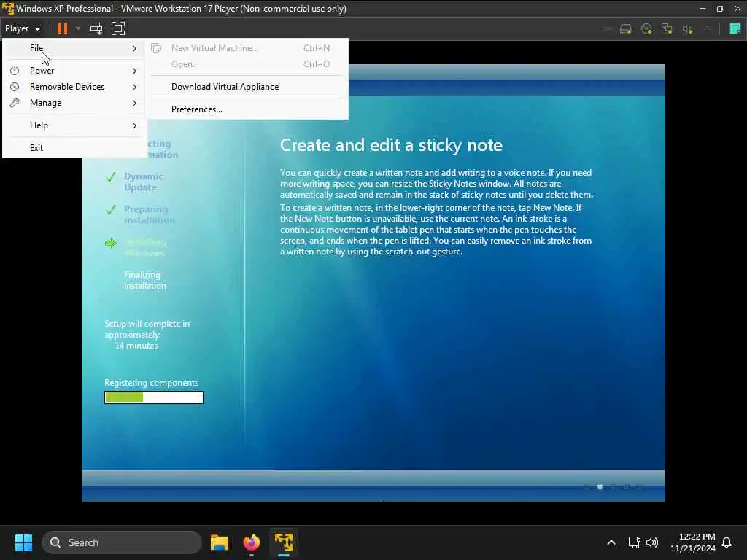Open Firefox from taskbar
Image resolution: width=747 pixels, height=560 pixels.
(x=252, y=542)
